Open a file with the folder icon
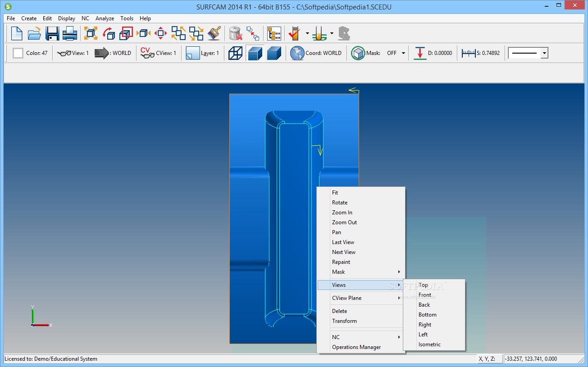 coord(34,33)
